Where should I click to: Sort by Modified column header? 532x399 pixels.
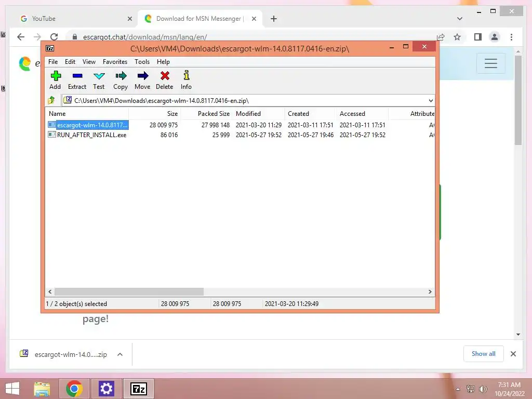click(x=259, y=114)
